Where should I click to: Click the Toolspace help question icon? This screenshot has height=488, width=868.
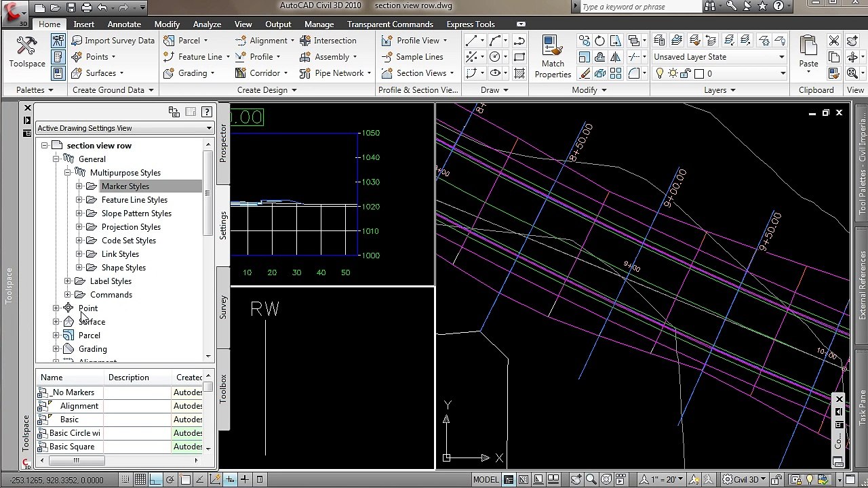[x=207, y=112]
